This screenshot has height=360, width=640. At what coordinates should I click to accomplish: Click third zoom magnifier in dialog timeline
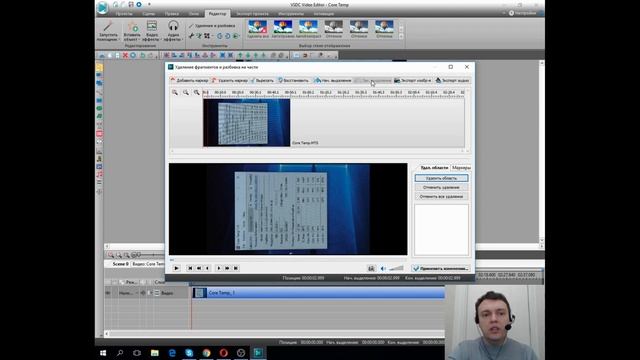(197, 93)
